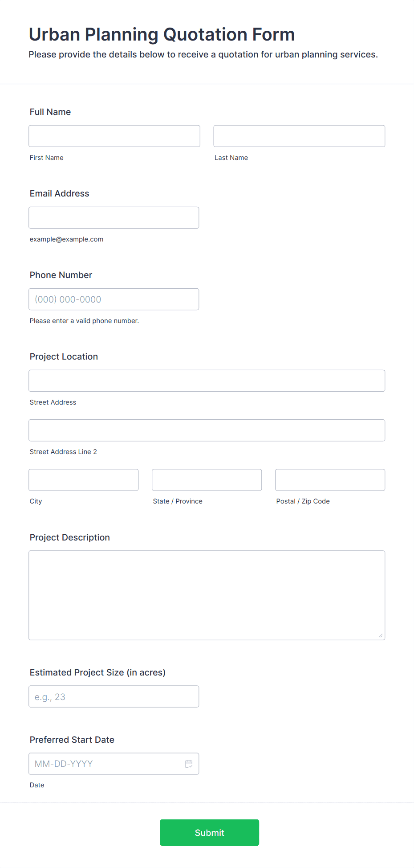Click the Urban Planning Quotation Form heading
Image resolution: width=414 pixels, height=868 pixels.
pos(162,34)
